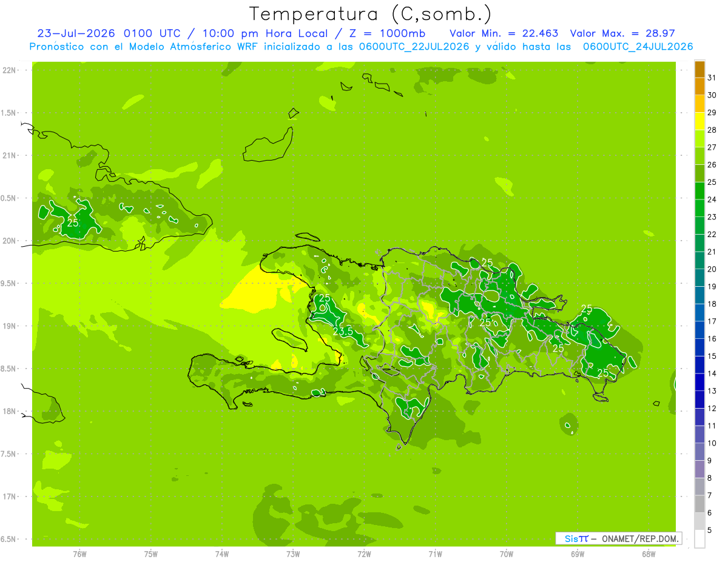This screenshot has height=562, width=728.
Task: Click "Pronóstico con el Modelo Atmósferico WRF" text
Action: point(144,47)
